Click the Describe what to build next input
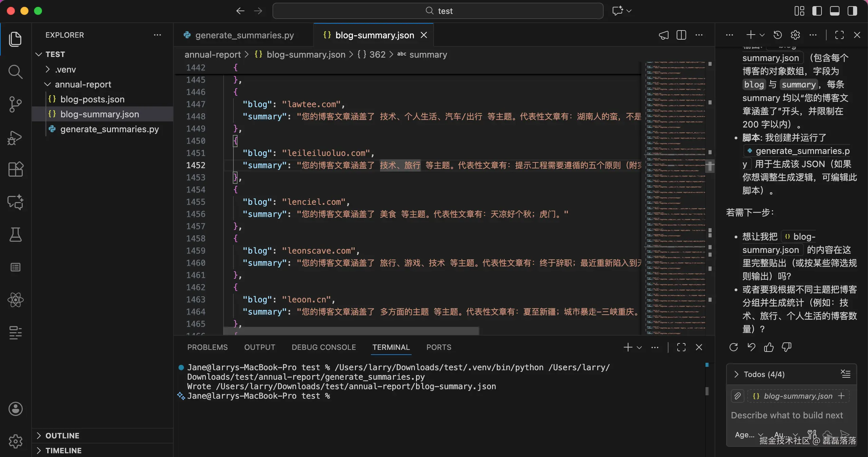Screen dimensions: 868x457 coord(787,415)
